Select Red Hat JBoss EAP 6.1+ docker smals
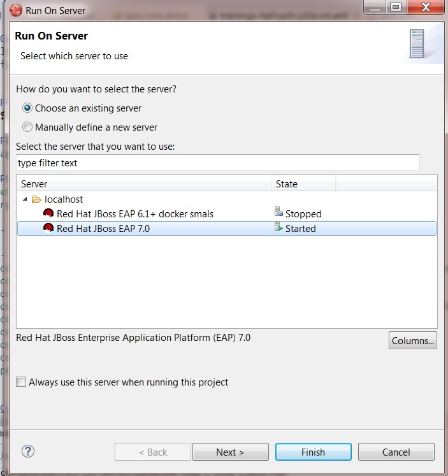 [x=227, y=213]
